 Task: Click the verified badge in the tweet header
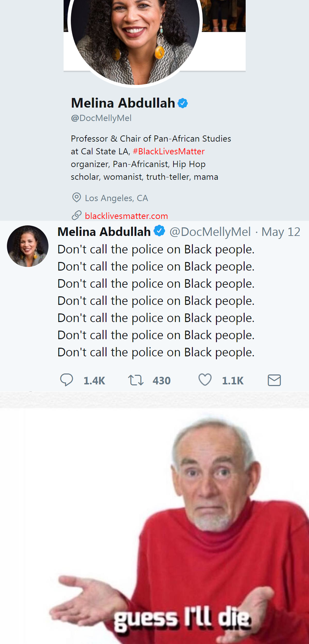[159, 231]
